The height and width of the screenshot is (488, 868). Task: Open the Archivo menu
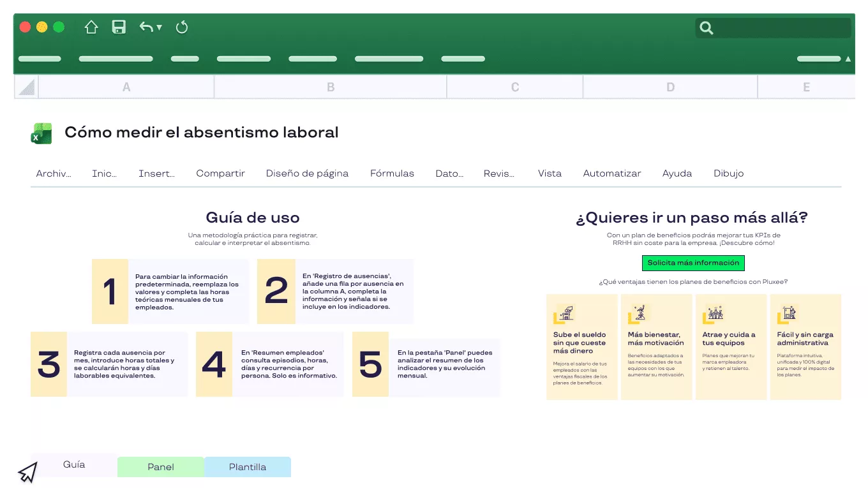click(x=54, y=174)
